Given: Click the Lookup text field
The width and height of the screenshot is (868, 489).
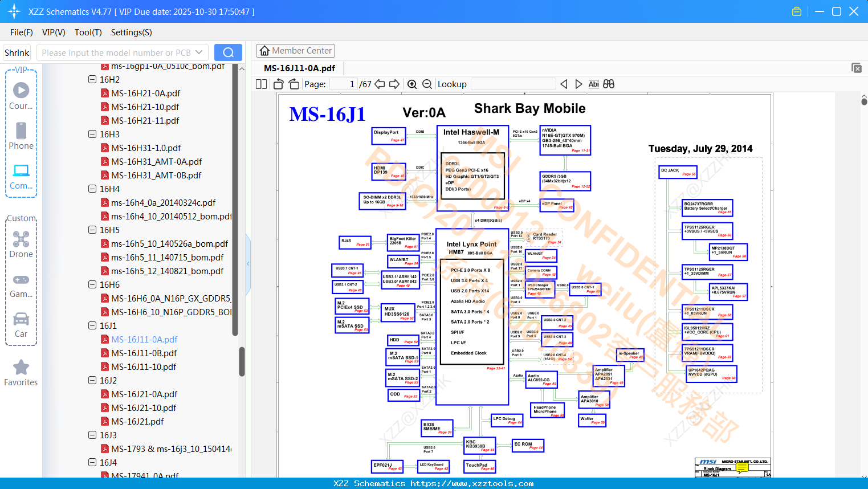Looking at the screenshot, I should point(513,84).
